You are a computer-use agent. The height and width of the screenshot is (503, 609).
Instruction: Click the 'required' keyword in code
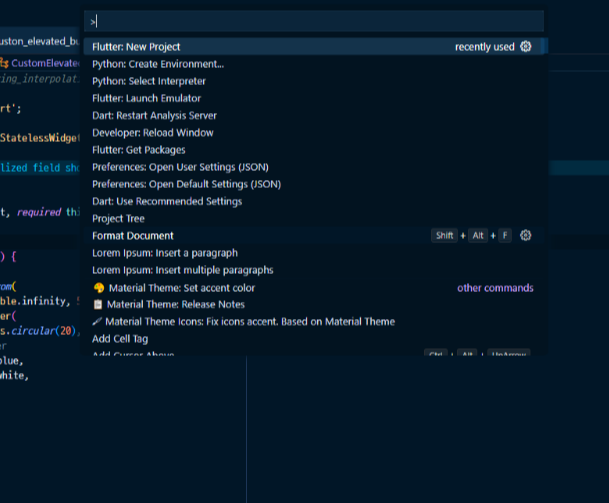[39, 212]
